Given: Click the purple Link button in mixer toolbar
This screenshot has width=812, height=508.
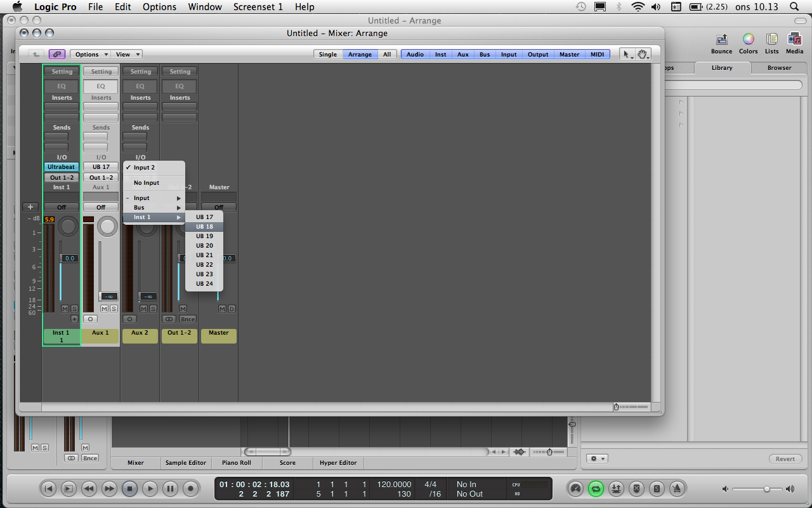Looking at the screenshot, I should coord(57,55).
